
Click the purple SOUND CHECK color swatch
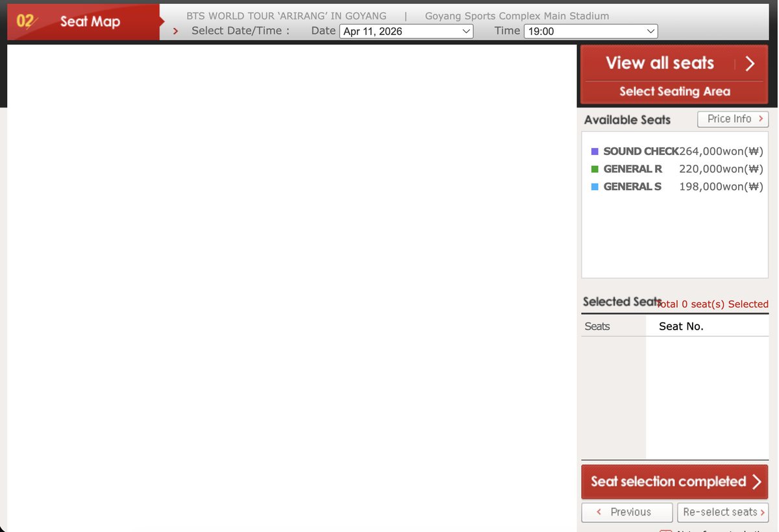click(595, 151)
